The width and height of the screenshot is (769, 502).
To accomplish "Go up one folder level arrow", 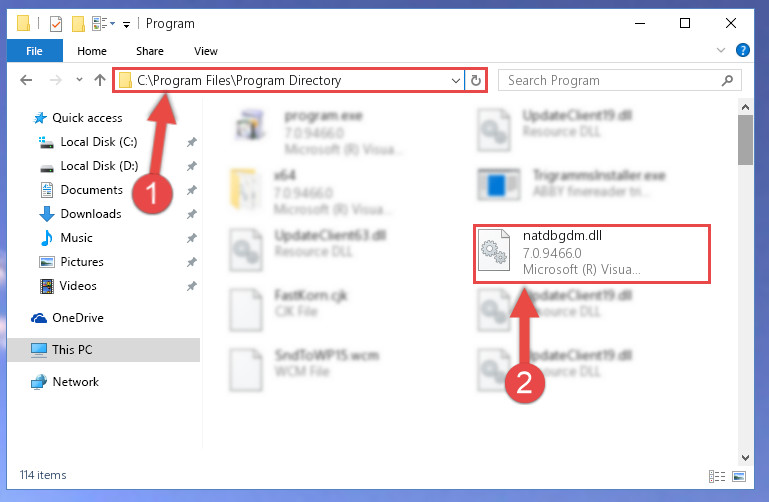I will pyautogui.click(x=100, y=80).
